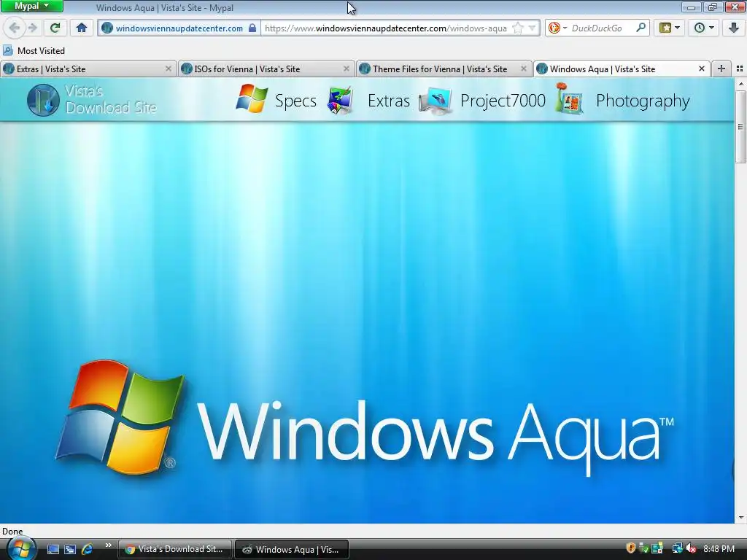Expand the quick launch overflow chevron

click(x=108, y=545)
